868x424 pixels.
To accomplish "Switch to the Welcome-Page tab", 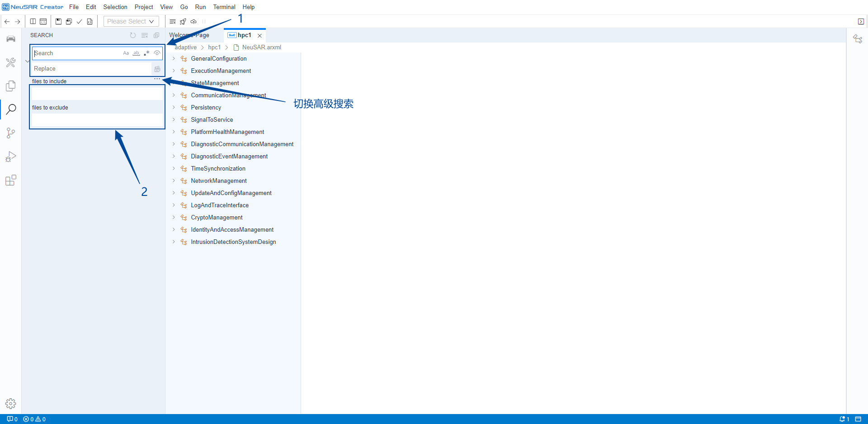I will [x=189, y=35].
